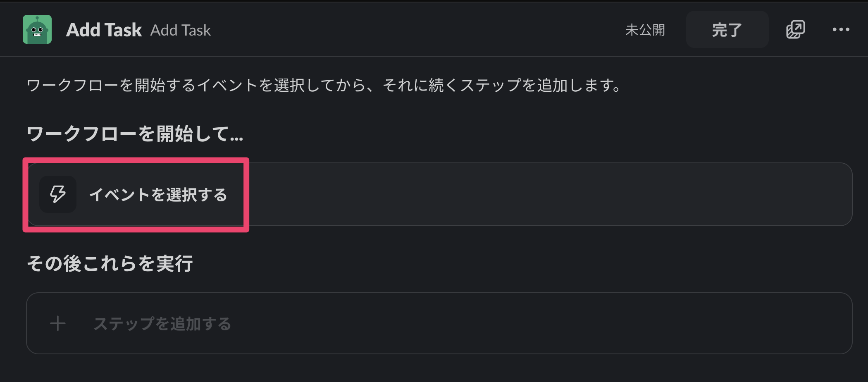Screen dimensions: 868x382
Task: Click blank header space left of 未公開
Action: click(413, 30)
